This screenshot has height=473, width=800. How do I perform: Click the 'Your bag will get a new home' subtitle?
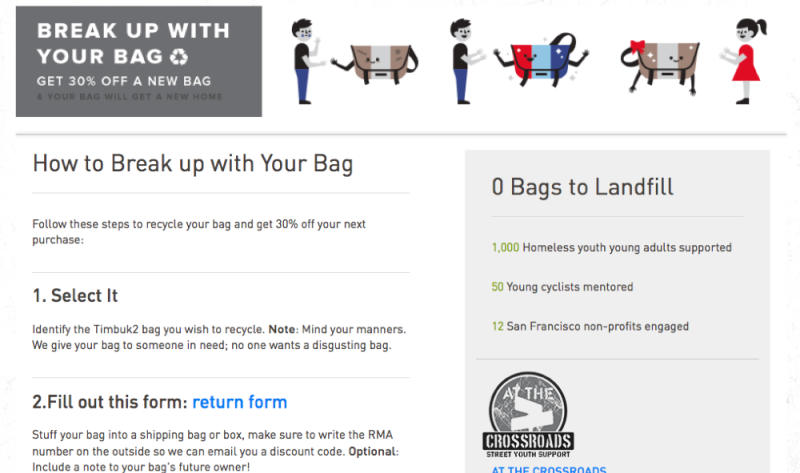pyautogui.click(x=130, y=96)
